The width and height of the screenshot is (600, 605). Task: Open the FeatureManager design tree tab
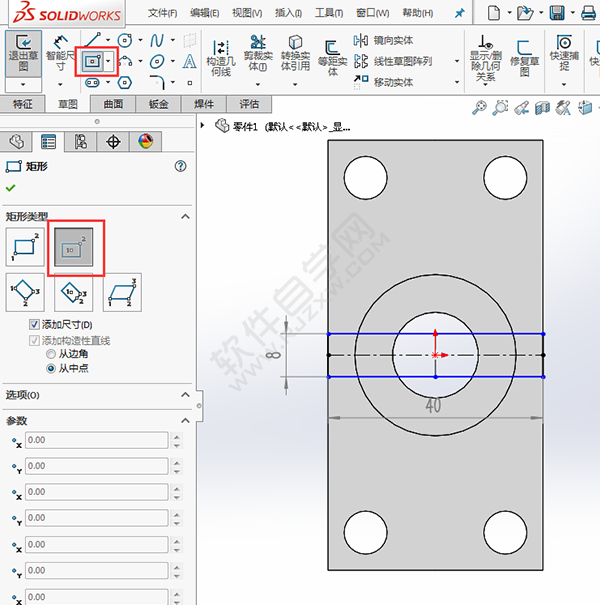pyautogui.click(x=16, y=142)
